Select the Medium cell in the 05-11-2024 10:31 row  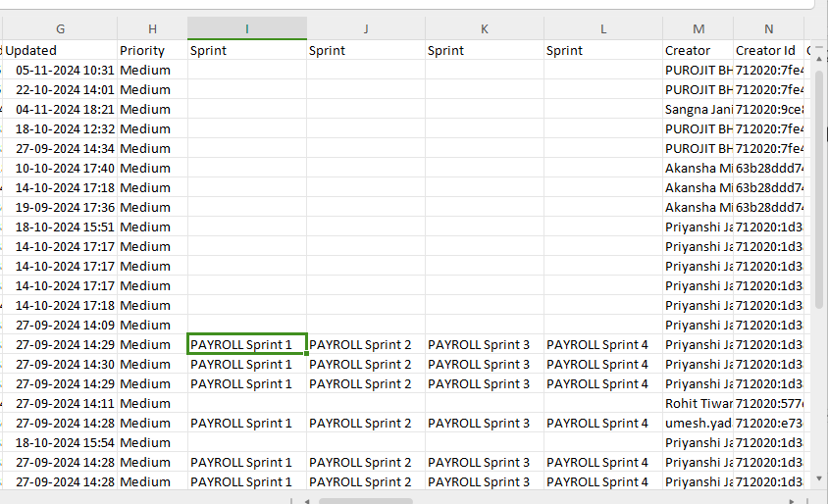[152, 71]
